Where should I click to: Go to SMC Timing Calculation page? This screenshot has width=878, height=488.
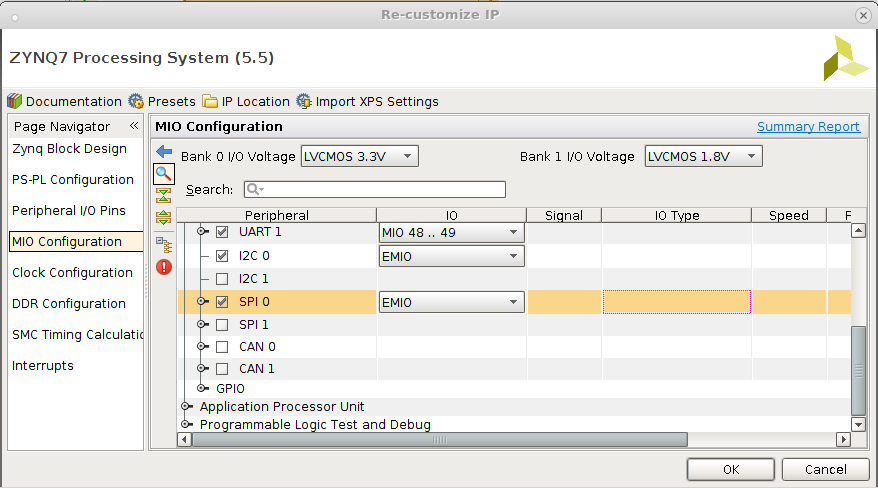tap(77, 335)
